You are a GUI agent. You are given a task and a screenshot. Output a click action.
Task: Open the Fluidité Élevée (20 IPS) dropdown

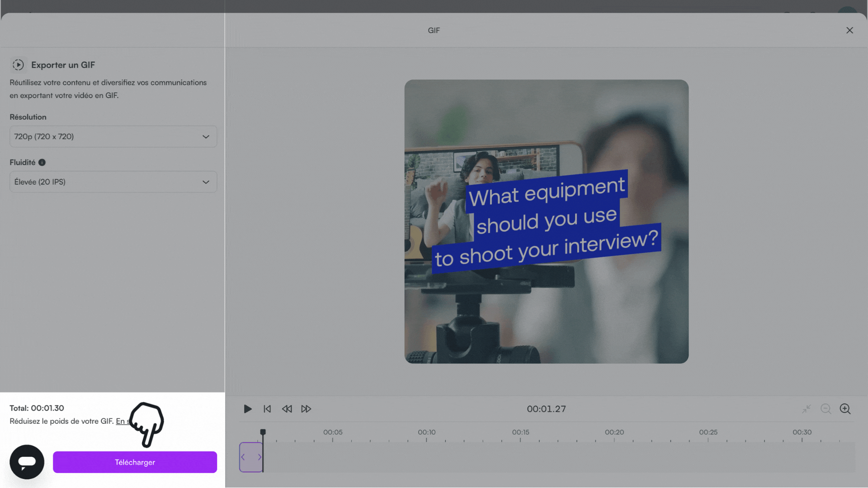(113, 182)
